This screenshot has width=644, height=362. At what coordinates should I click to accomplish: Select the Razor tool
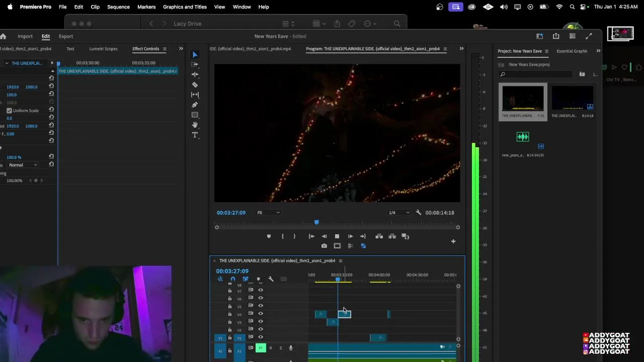[x=195, y=84]
